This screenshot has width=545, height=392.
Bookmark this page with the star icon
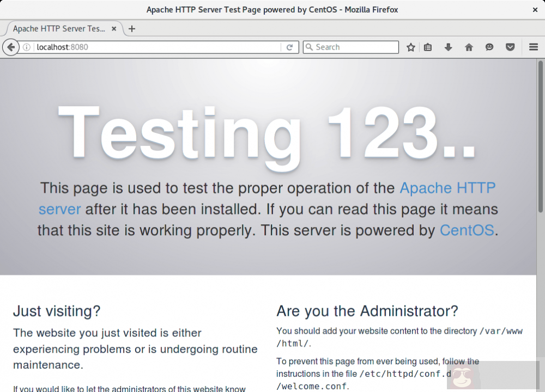(411, 47)
